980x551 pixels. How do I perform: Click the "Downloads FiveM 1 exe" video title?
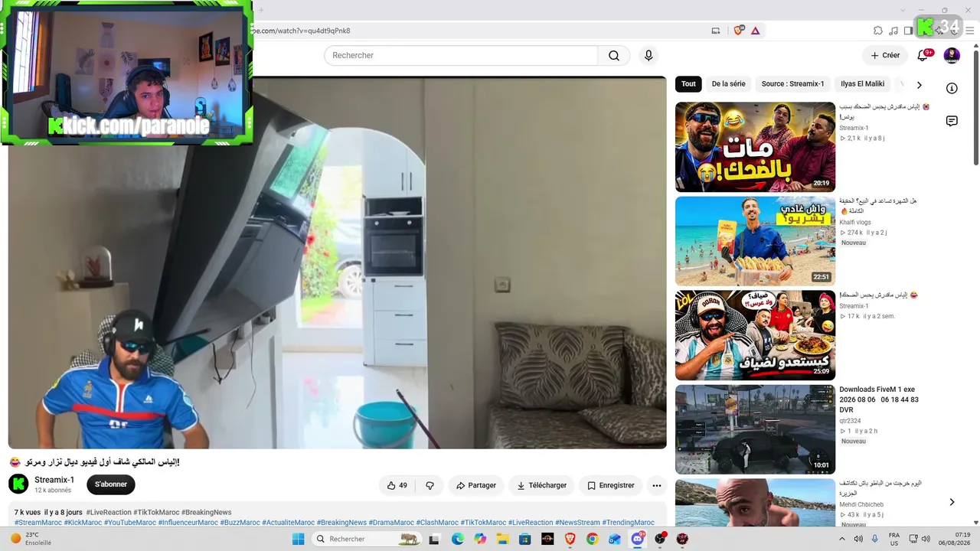pos(879,399)
